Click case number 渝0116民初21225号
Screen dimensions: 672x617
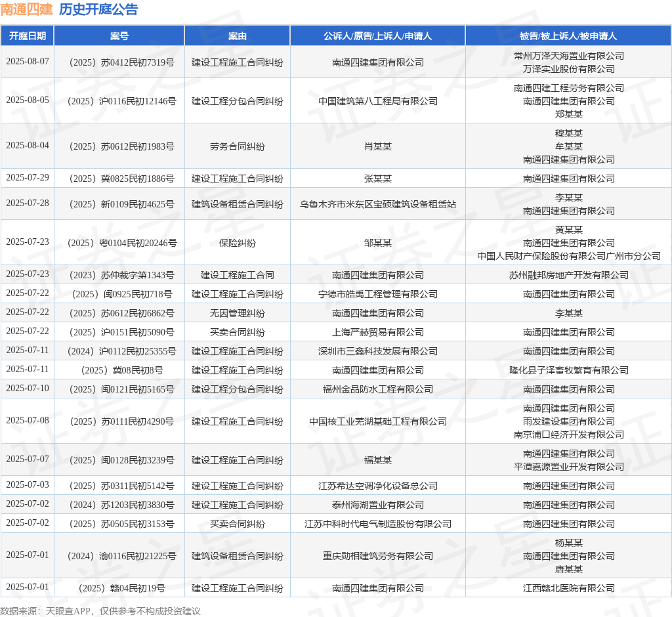138,556
